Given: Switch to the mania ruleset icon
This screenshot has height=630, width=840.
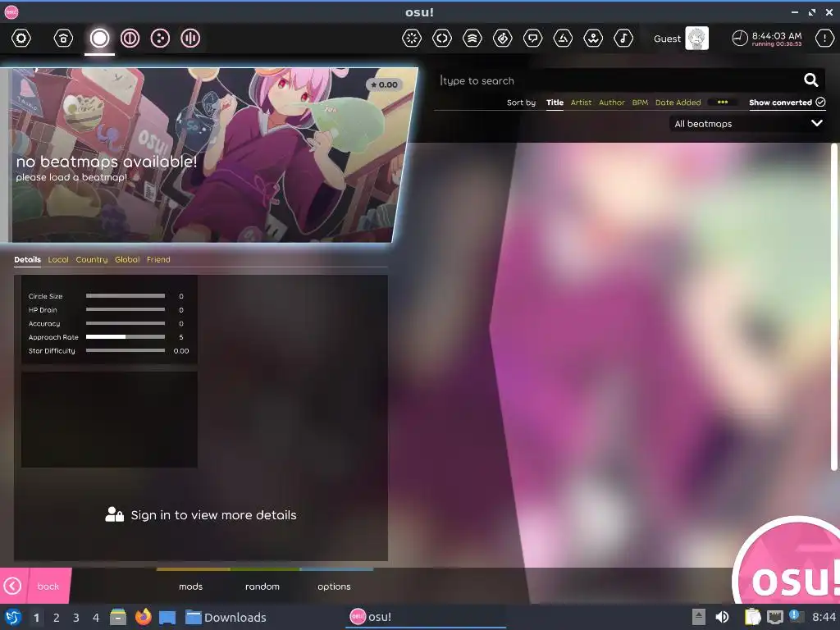Looking at the screenshot, I should (x=190, y=38).
